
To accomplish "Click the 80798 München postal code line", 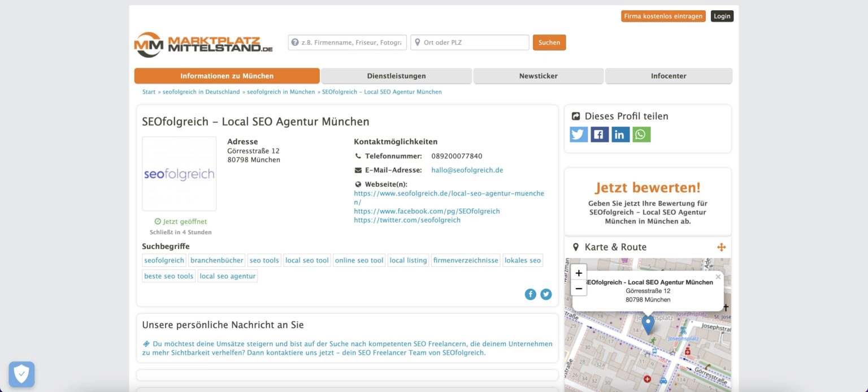I will coord(254,160).
